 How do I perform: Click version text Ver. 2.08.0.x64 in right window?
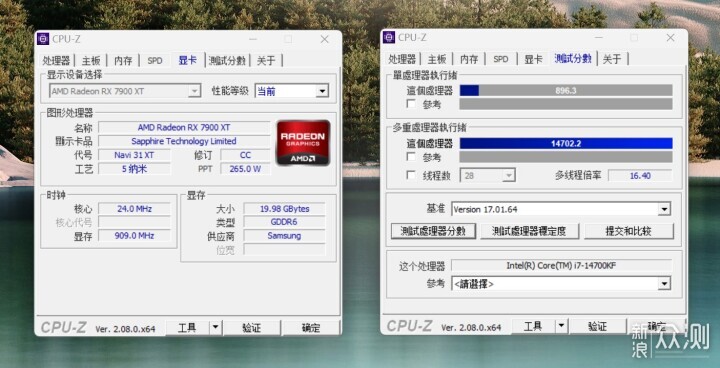(471, 328)
